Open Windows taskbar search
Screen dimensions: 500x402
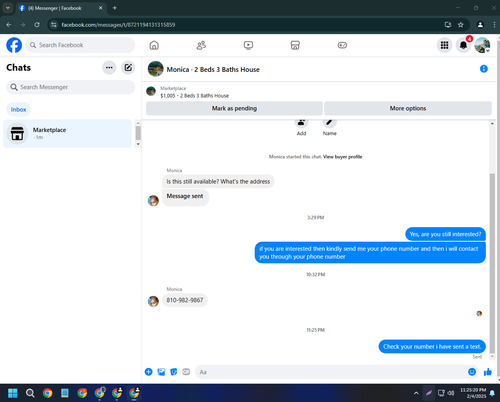coord(30,393)
